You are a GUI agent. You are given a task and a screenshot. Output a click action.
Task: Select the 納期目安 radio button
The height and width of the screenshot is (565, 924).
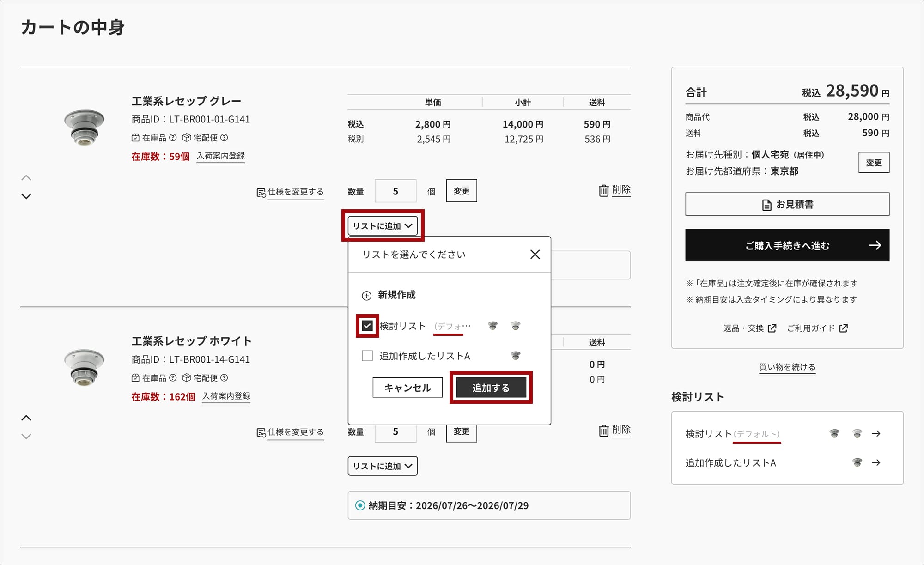(360, 505)
